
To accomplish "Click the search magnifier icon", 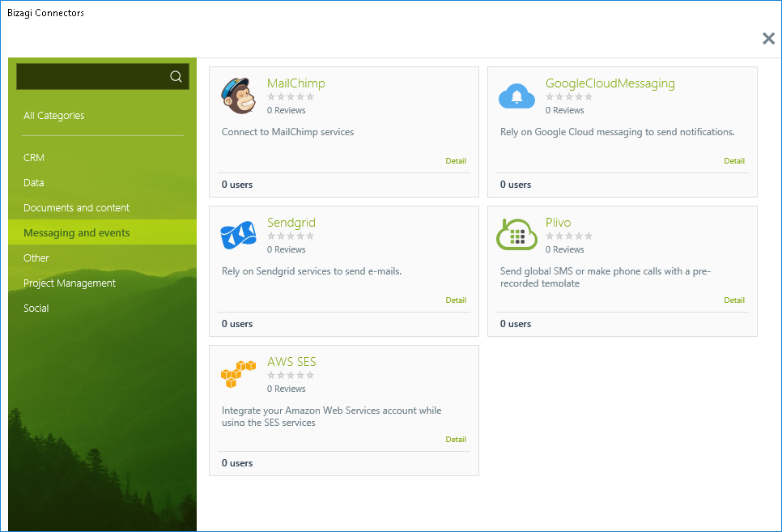I will point(176,76).
